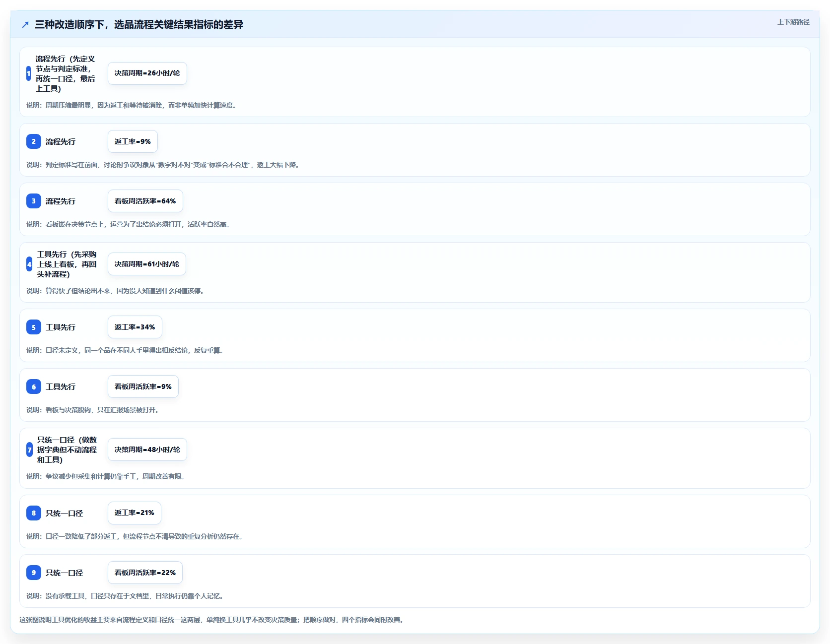Image resolution: width=830 pixels, height=644 pixels.
Task: Click the arrow icon beside the title
Action: (25, 24)
